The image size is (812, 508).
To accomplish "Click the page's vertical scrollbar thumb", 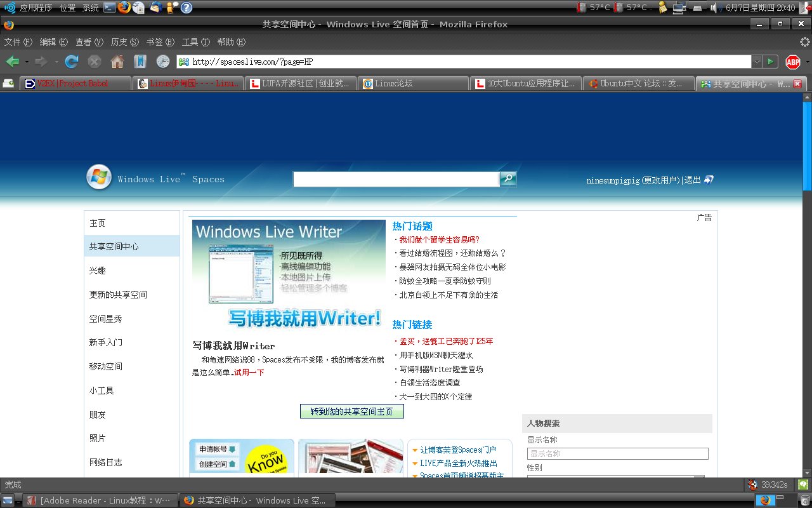I will [807, 146].
